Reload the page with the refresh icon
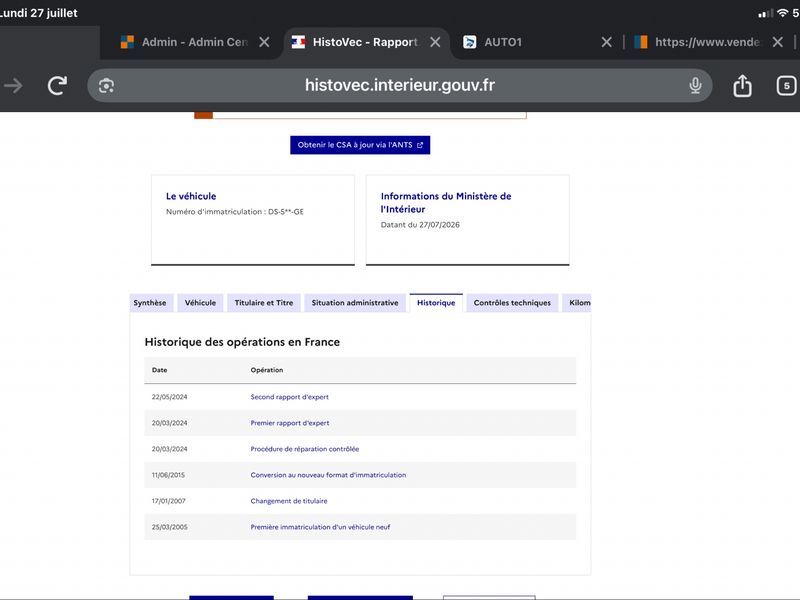The image size is (800, 600). click(x=57, y=85)
